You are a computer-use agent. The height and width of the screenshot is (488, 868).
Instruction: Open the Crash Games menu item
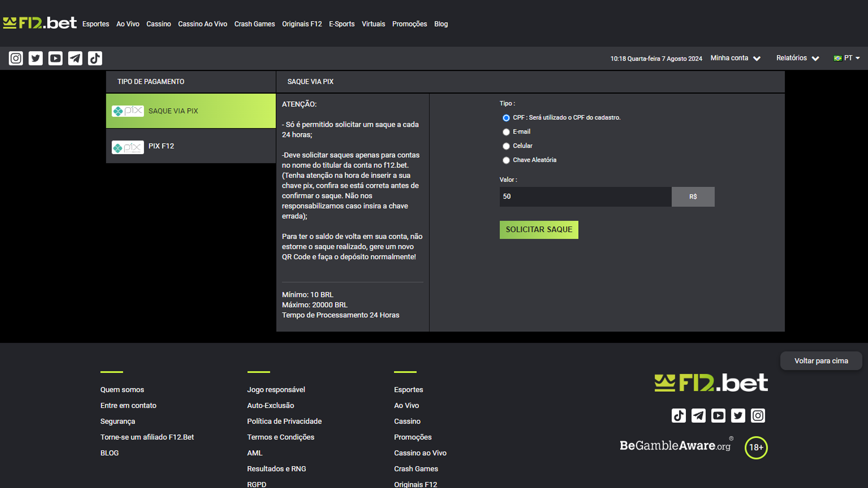255,24
